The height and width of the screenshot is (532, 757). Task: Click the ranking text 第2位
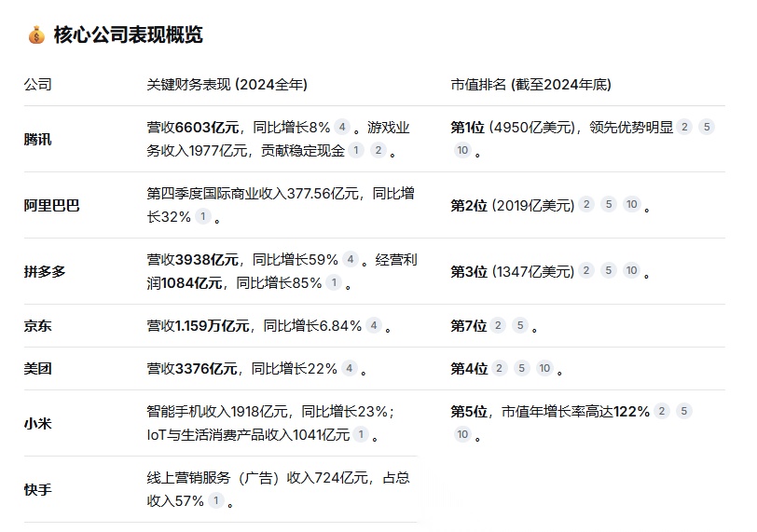click(469, 205)
